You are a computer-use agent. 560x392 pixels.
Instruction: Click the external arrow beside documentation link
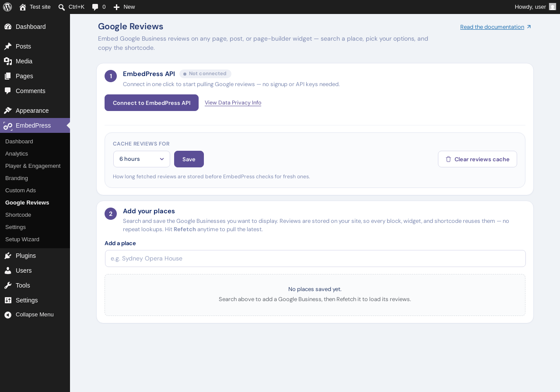click(529, 27)
